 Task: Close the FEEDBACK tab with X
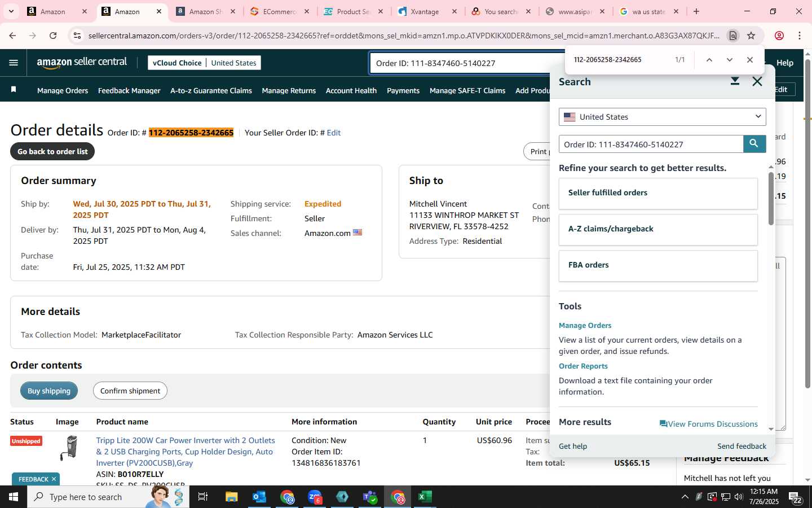click(x=54, y=479)
